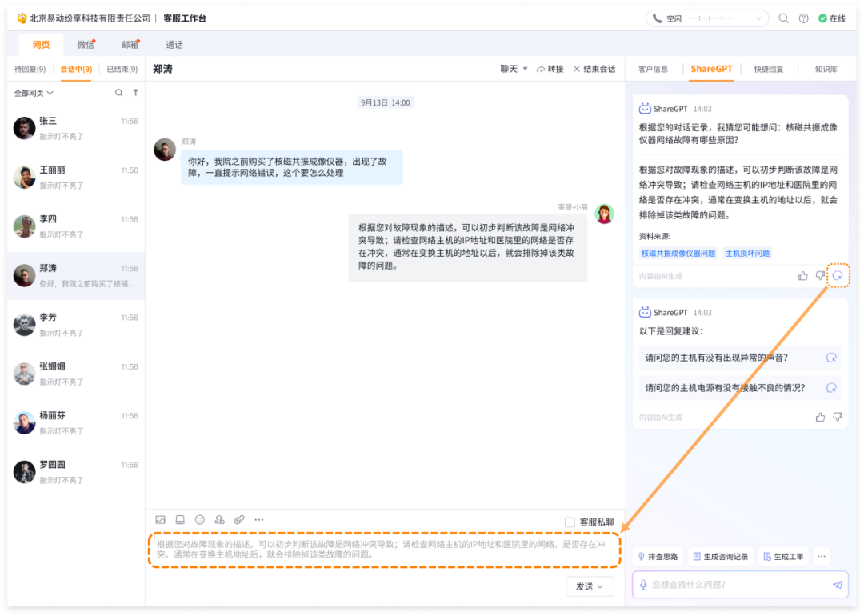This screenshot has width=864, height=616.
Task: Toggle the 在线 online status
Action: click(x=832, y=18)
